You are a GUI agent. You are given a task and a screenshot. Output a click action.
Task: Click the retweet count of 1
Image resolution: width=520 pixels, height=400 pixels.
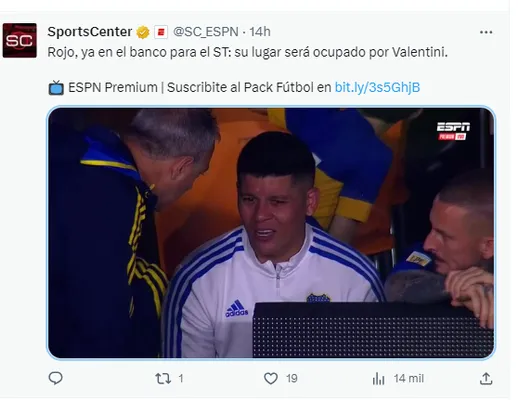[181, 379]
